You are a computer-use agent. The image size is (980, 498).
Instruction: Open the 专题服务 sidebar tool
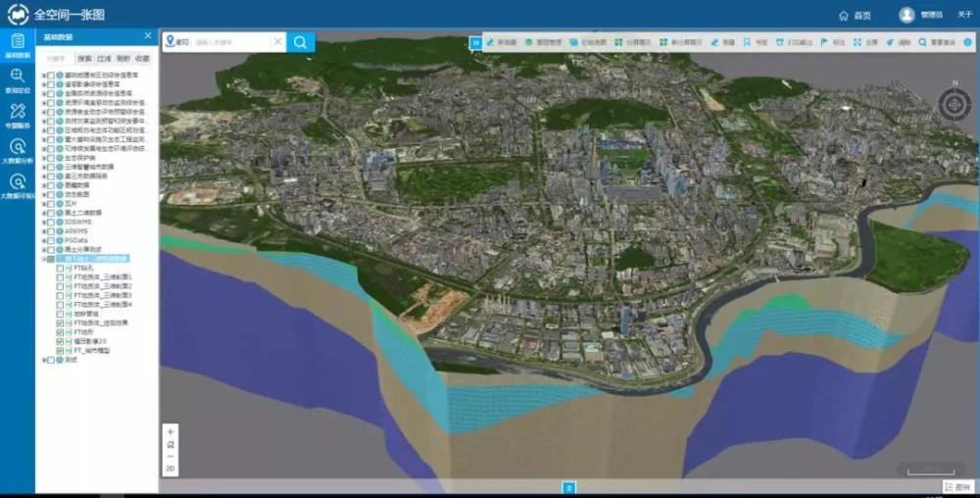18,117
